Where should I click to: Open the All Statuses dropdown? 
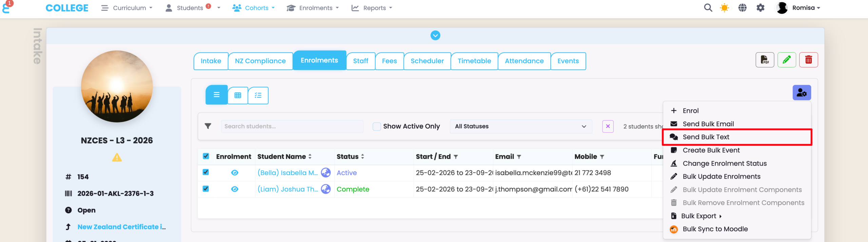520,126
